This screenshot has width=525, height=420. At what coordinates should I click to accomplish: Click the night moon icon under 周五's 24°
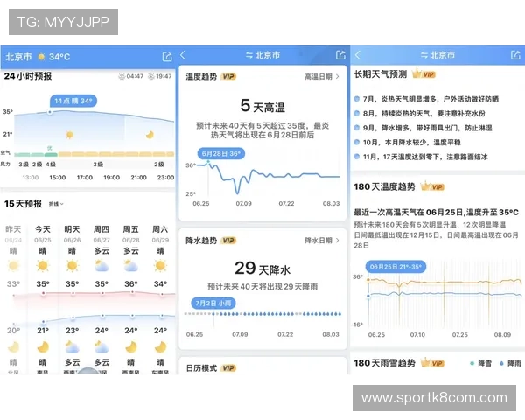coord(131,347)
